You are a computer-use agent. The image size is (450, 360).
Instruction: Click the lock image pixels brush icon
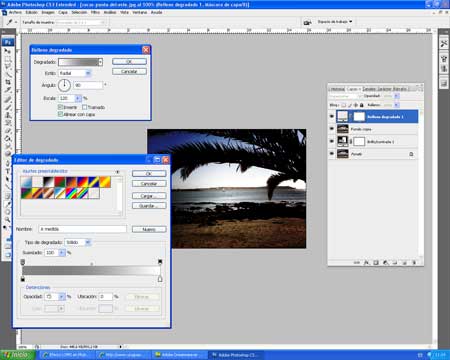(x=349, y=105)
